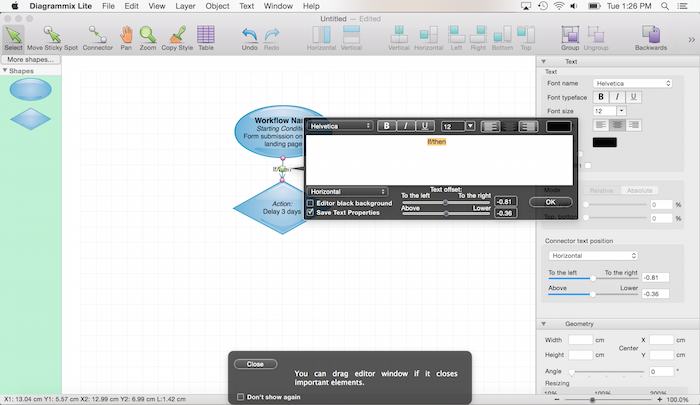Toggle Bold in Text side panel
The height and width of the screenshot is (405, 700).
point(601,97)
